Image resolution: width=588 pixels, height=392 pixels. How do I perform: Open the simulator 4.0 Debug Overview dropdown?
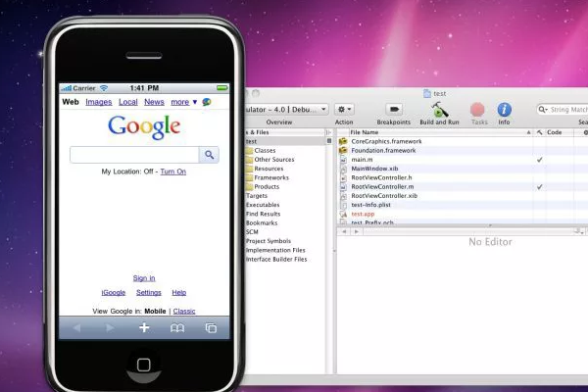tap(287, 109)
